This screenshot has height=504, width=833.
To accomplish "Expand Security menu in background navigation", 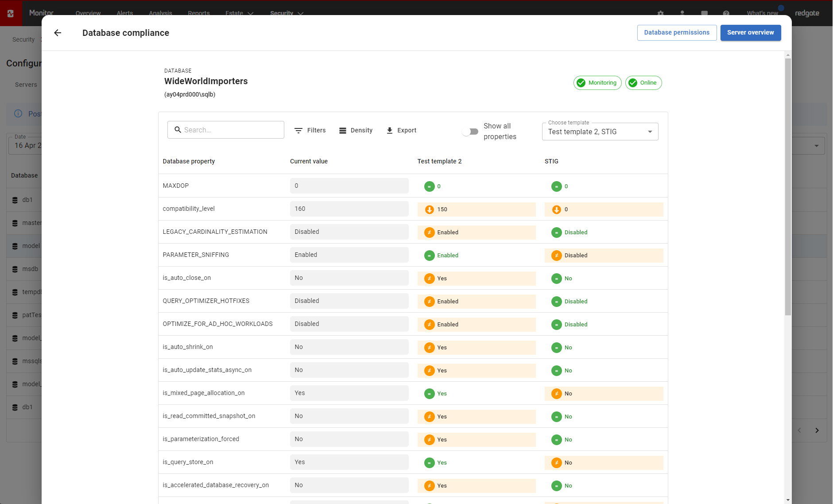I will click(x=287, y=13).
